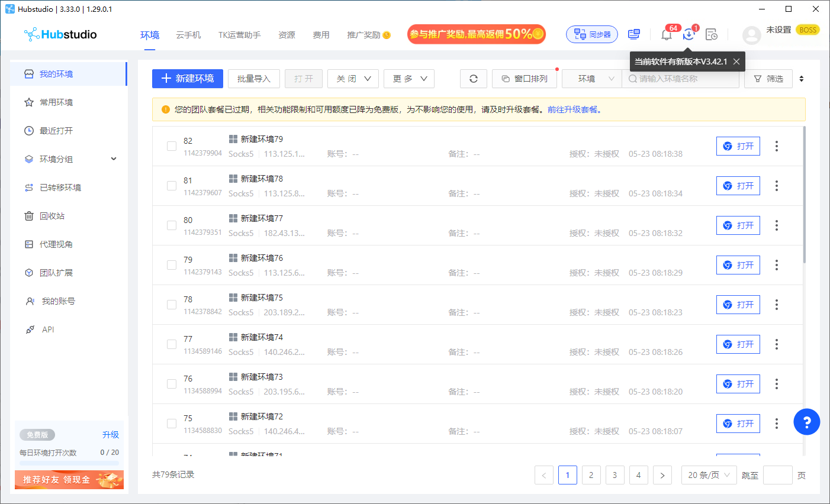
Task: Open 团队扩展 in sidebar
Action: pos(69,273)
